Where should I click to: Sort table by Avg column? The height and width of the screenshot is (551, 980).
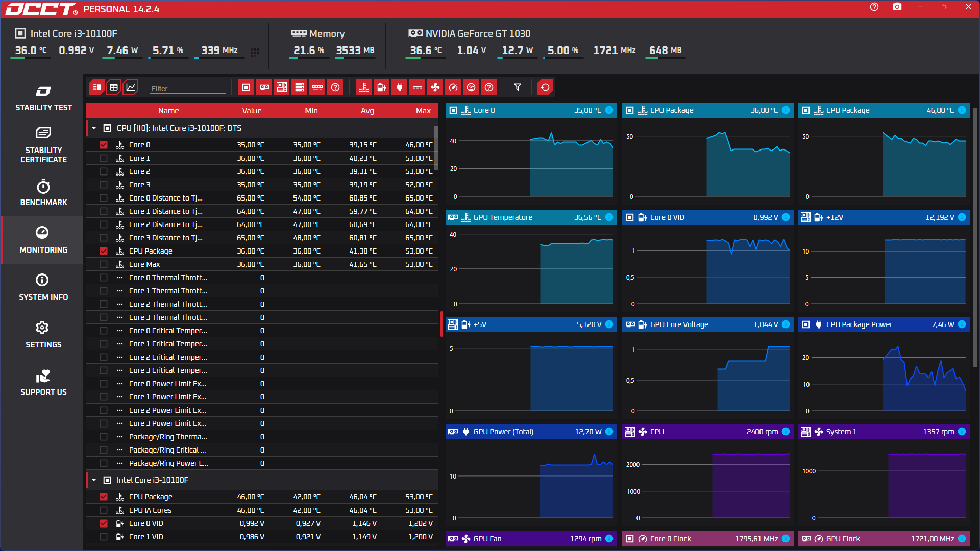tap(367, 111)
